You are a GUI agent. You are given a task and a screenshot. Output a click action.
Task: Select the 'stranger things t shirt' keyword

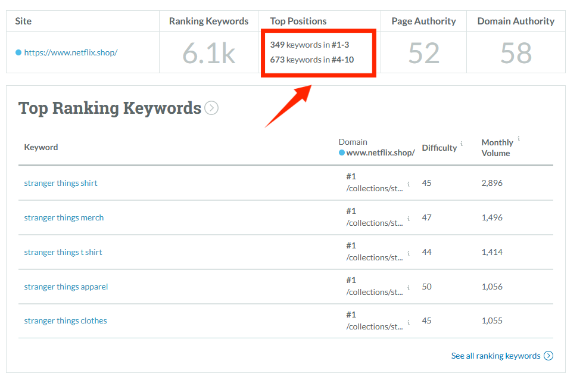[63, 252]
